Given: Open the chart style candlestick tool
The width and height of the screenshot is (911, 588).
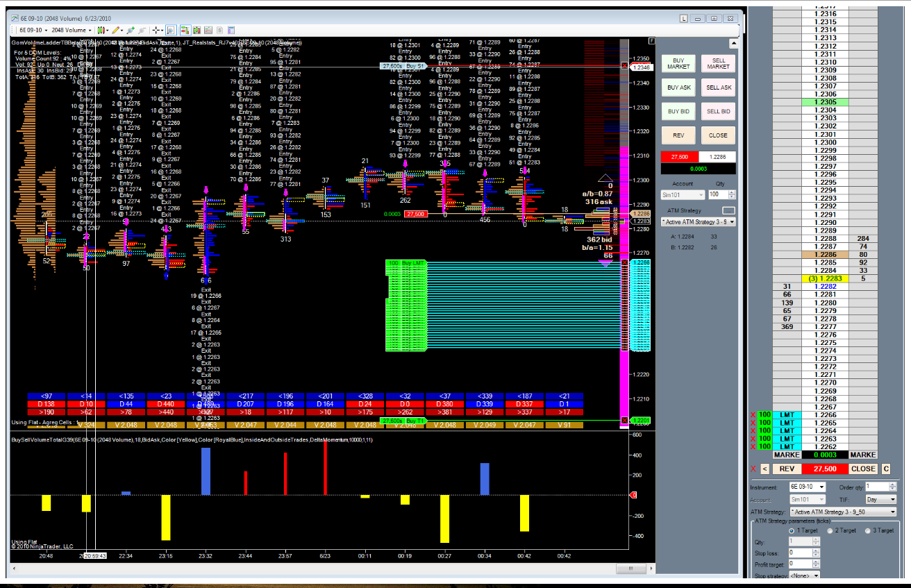Looking at the screenshot, I should click(103, 31).
